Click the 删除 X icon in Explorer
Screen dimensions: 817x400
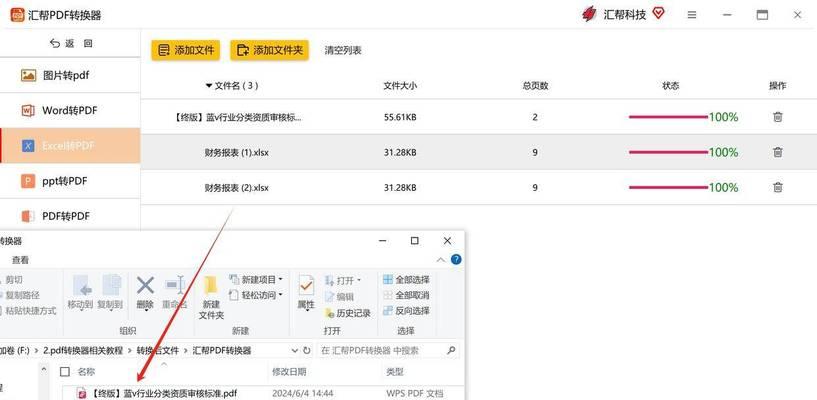click(x=145, y=285)
